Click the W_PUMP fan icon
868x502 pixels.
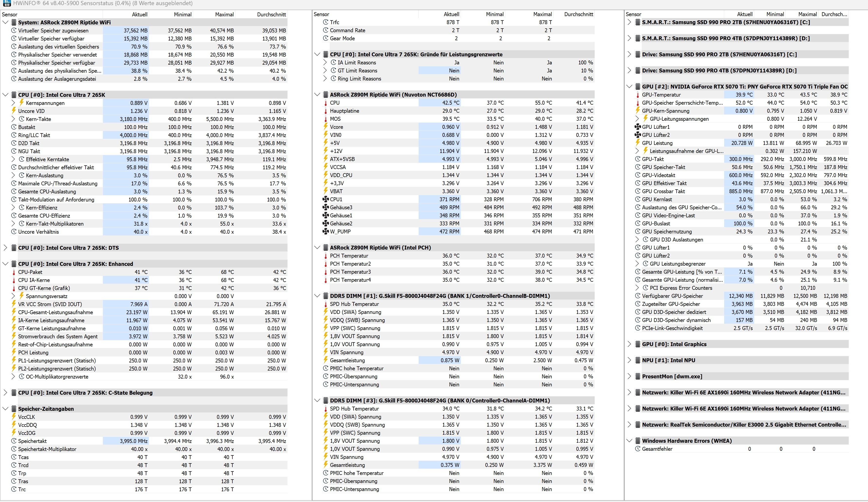click(x=325, y=231)
